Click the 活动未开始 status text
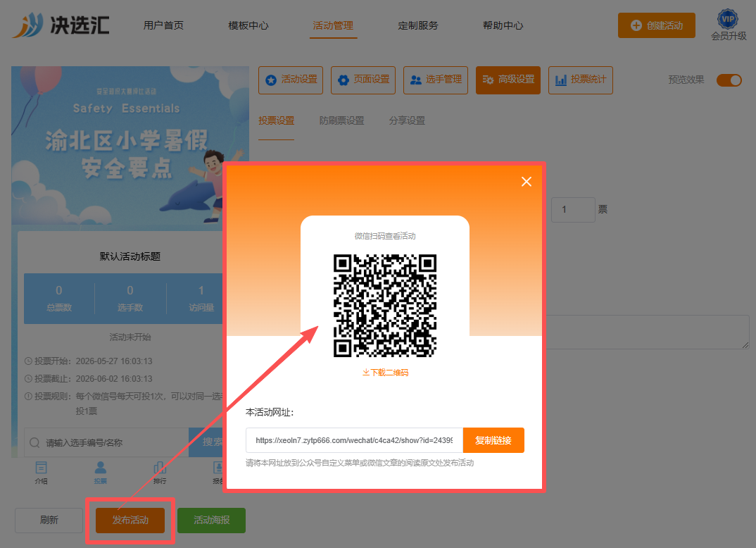756x548 pixels. (130, 337)
